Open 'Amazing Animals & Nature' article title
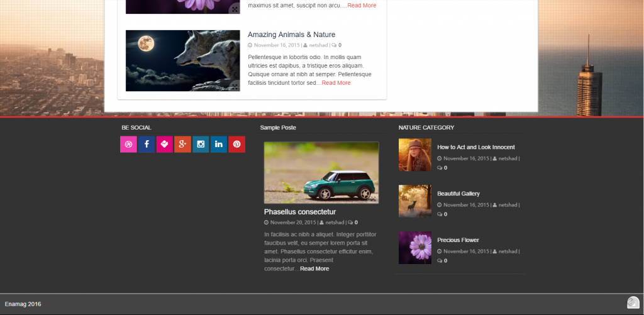This screenshot has width=644, height=315. coord(291,35)
